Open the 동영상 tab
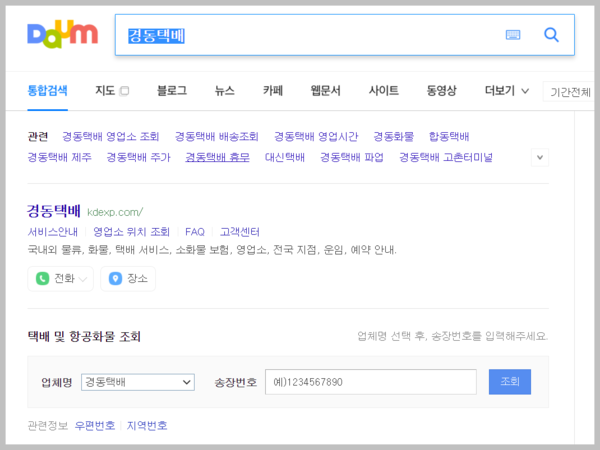This screenshot has height=450, width=600. pos(442,91)
